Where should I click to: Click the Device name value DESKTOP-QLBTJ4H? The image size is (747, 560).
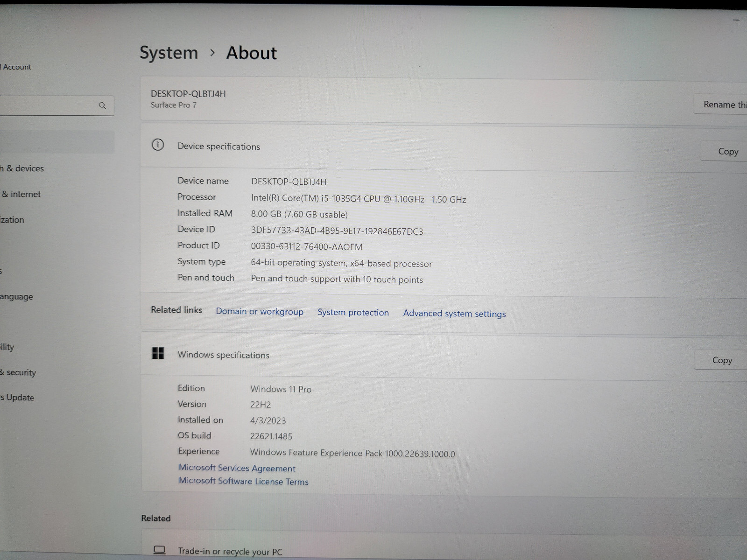[x=289, y=182]
